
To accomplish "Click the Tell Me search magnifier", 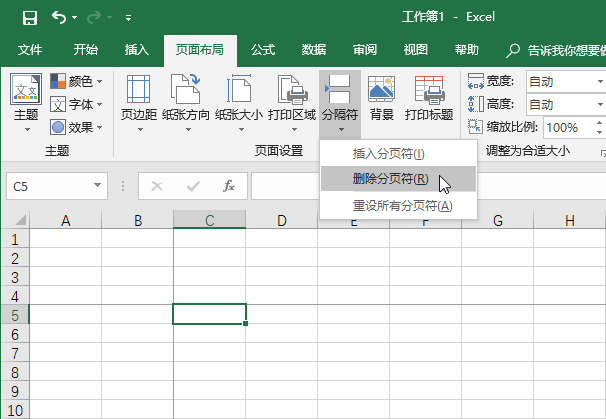I will (x=513, y=50).
